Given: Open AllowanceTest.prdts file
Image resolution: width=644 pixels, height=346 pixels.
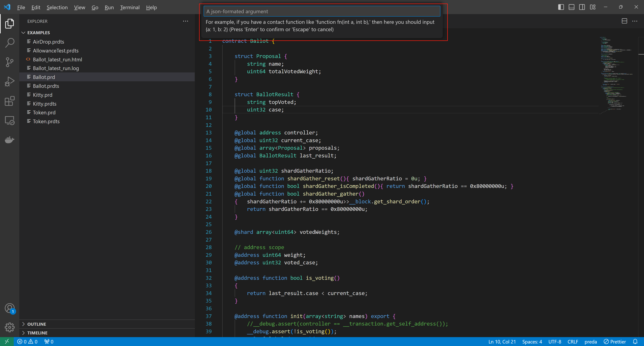Looking at the screenshot, I should tap(107, 50).
